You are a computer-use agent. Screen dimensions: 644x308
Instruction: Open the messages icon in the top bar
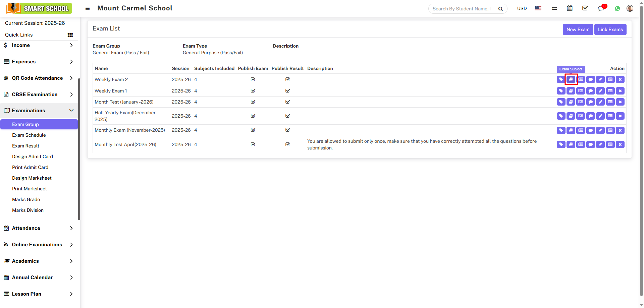click(x=601, y=8)
